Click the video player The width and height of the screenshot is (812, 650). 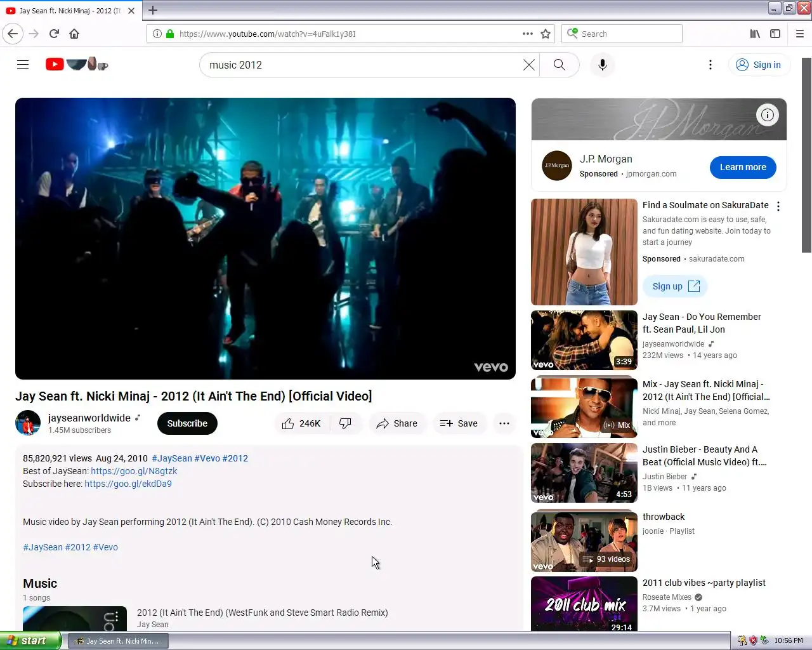tap(265, 239)
